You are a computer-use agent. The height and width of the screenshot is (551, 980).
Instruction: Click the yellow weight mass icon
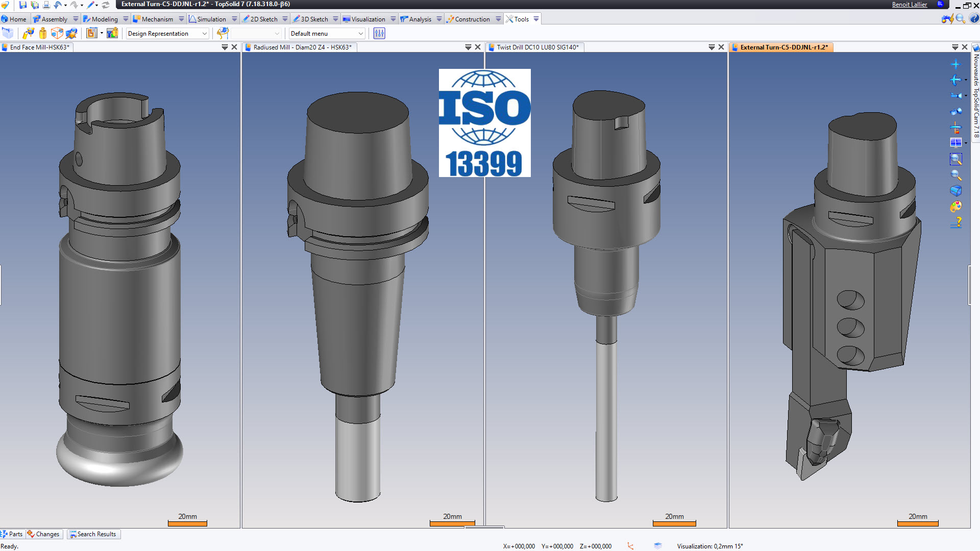coord(43,33)
